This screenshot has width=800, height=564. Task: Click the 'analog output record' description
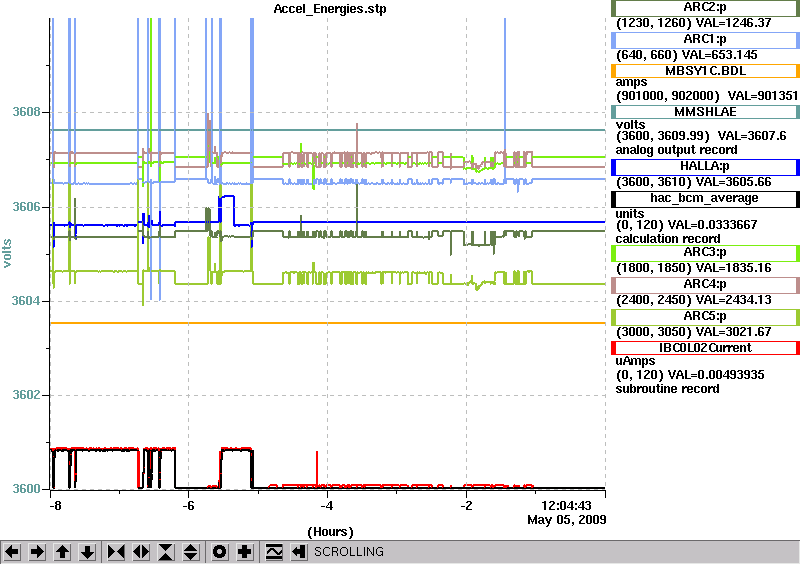(x=676, y=150)
